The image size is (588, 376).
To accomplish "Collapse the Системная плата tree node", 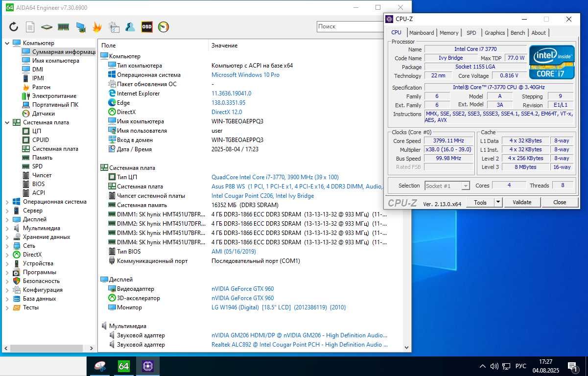I will click(7, 122).
